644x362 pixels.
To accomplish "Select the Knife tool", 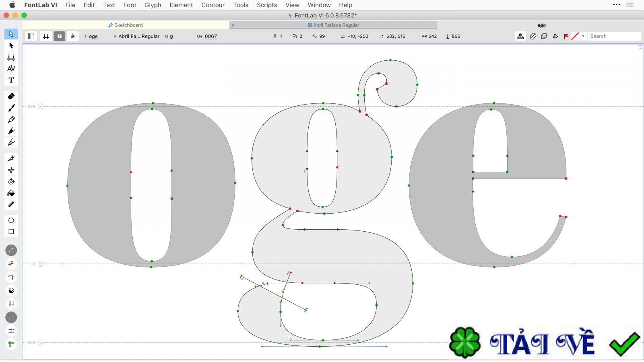I will 11,158.
